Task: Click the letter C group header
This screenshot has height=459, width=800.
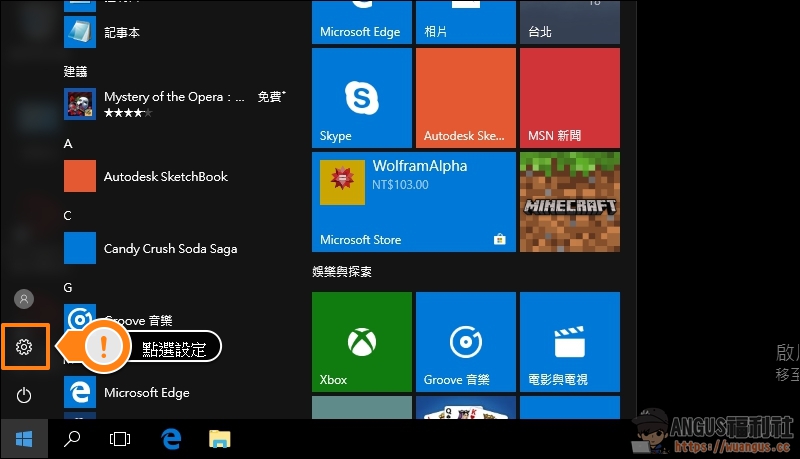Action: click(68, 215)
